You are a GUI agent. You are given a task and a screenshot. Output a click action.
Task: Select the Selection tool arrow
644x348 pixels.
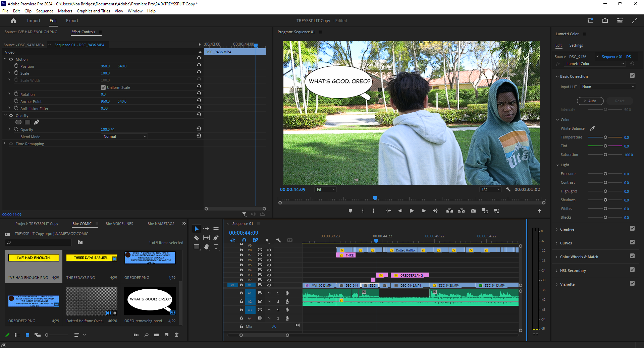point(197,229)
